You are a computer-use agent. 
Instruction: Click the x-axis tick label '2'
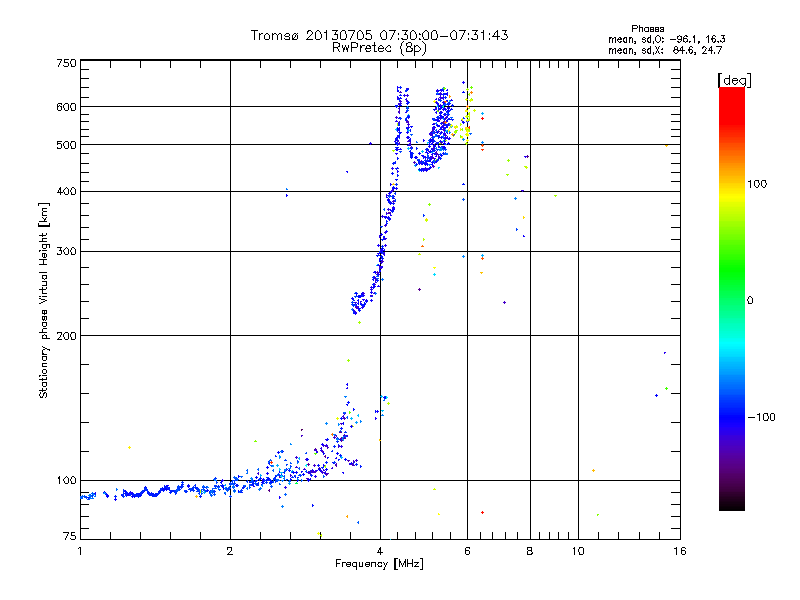[x=230, y=551]
